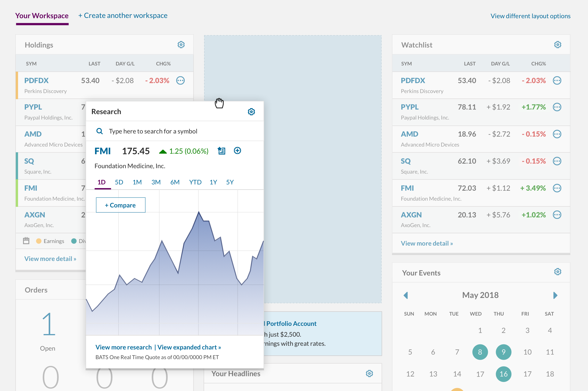Select the 5D chart timeframe

click(x=119, y=182)
